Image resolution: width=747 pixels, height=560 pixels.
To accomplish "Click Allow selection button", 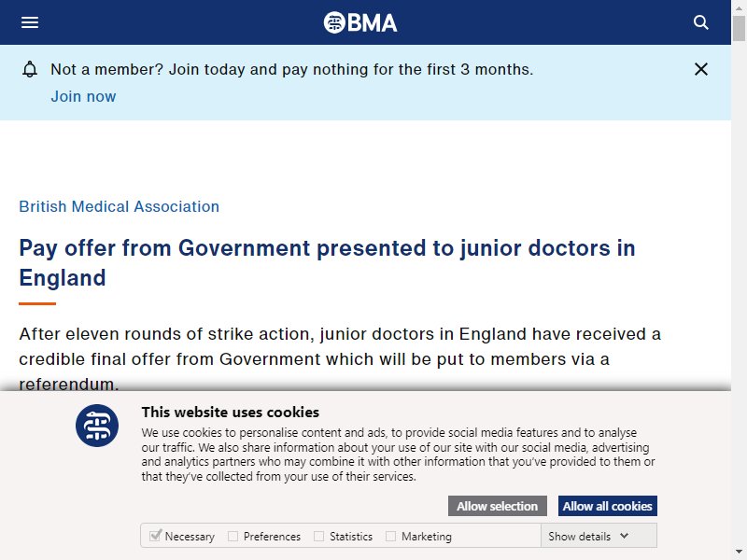I will (498, 506).
